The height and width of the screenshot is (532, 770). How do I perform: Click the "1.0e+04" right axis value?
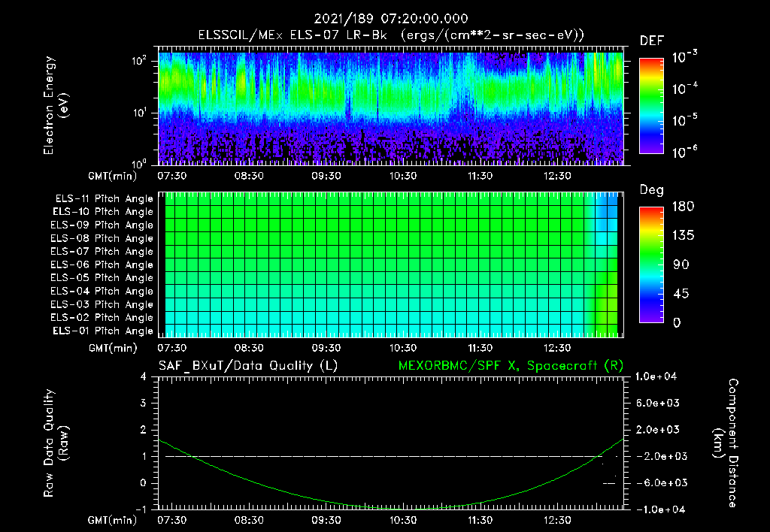(656, 376)
